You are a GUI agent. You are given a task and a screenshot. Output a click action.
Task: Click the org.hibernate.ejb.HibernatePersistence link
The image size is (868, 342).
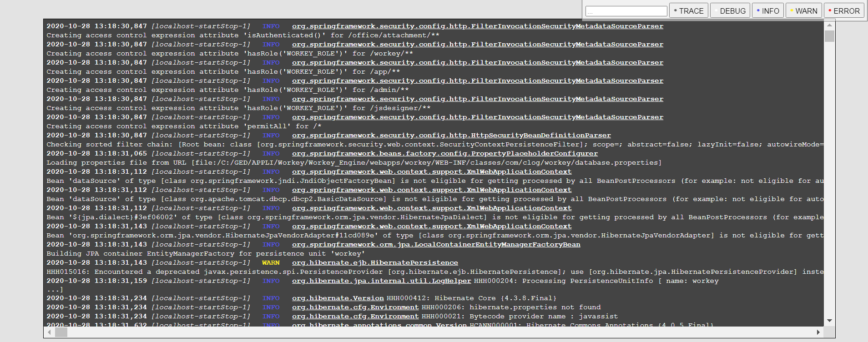point(375,263)
